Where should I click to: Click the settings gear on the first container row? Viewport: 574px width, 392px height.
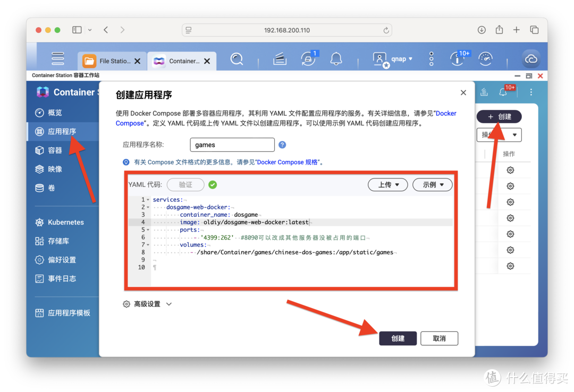pos(510,169)
